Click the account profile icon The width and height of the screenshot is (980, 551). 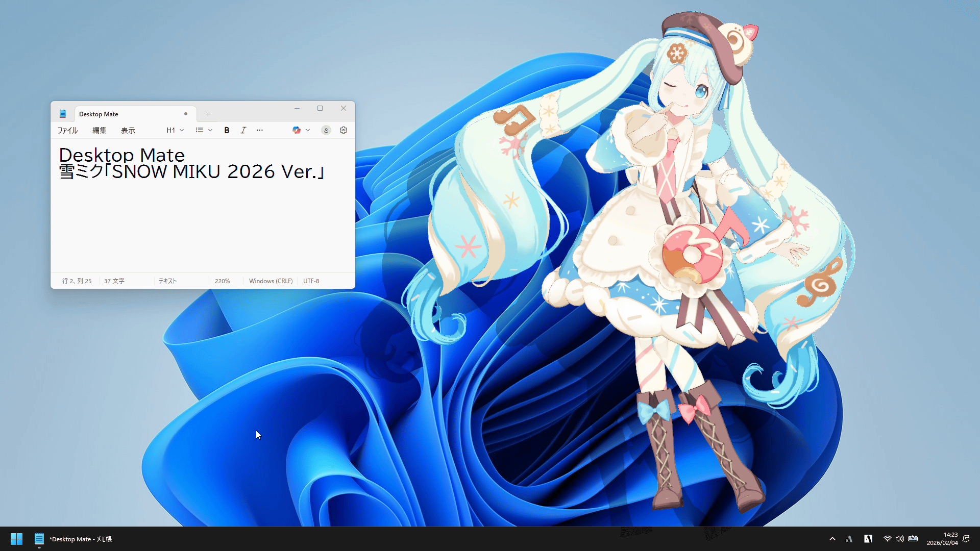[326, 130]
